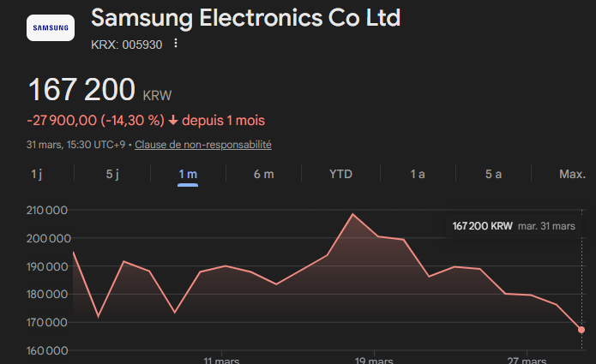
Task: Select the 5 j time range
Action: pyautogui.click(x=112, y=174)
